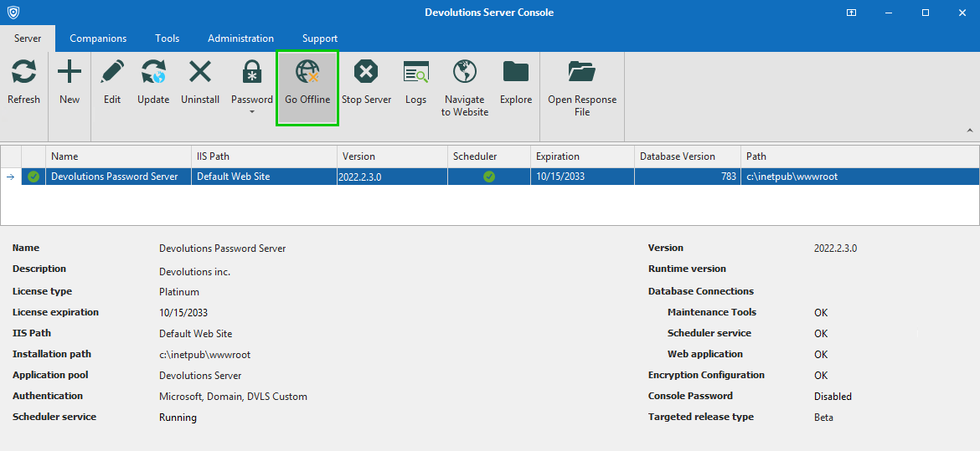980x451 pixels.
Task: Open the Logs viewer
Action: [415, 73]
